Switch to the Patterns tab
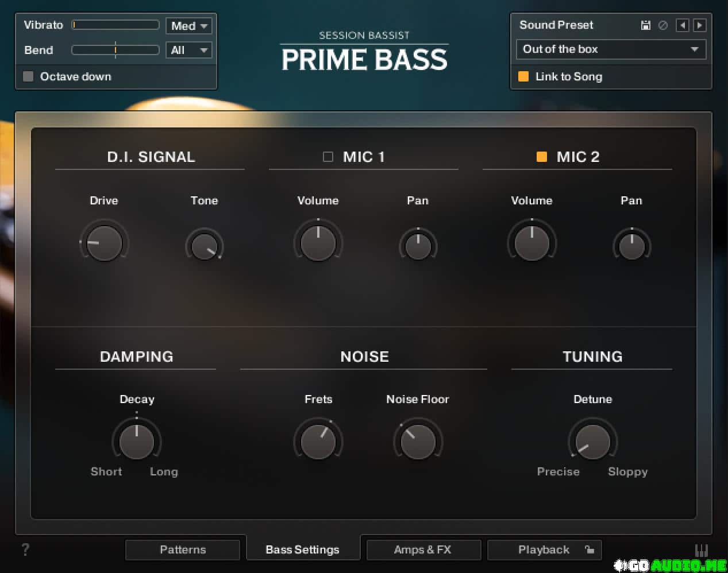This screenshot has height=573, width=728. tap(183, 549)
